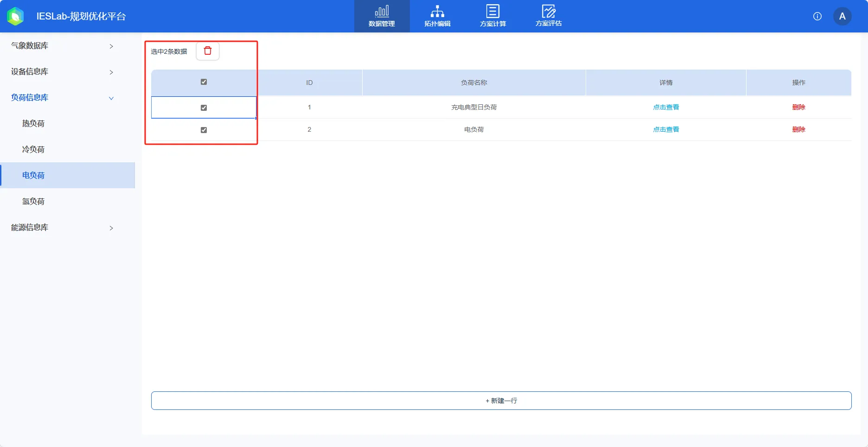Click the IESLab-规划优化平台 title
Viewport: 868px width, 447px height.
[81, 16]
